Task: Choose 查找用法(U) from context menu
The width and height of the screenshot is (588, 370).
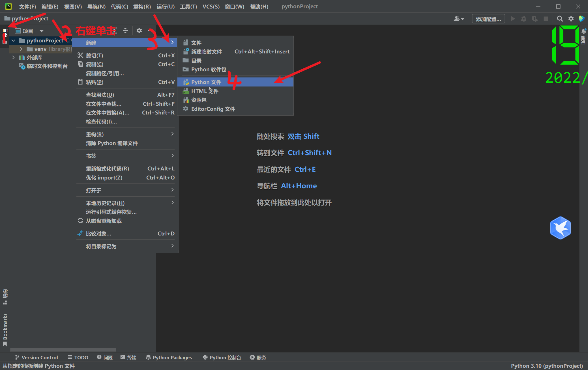Action: (x=125, y=95)
